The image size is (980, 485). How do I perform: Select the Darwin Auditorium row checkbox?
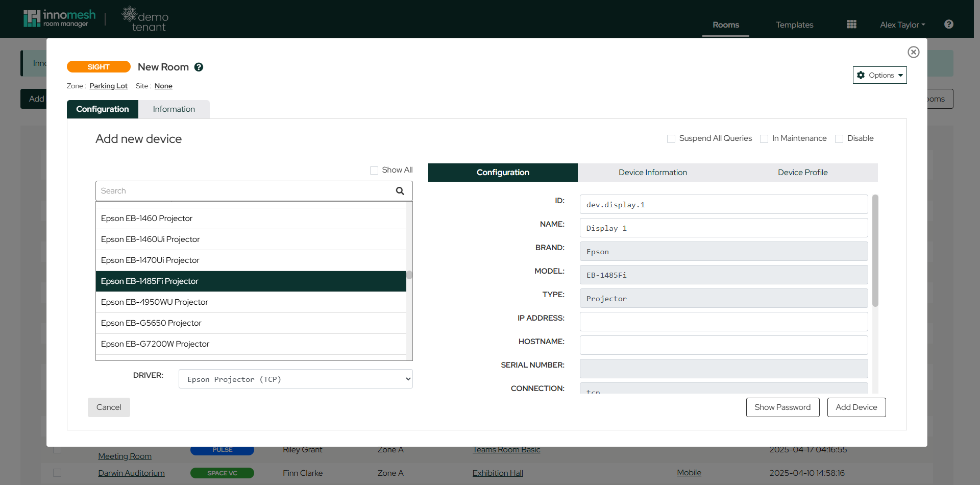coord(57,473)
